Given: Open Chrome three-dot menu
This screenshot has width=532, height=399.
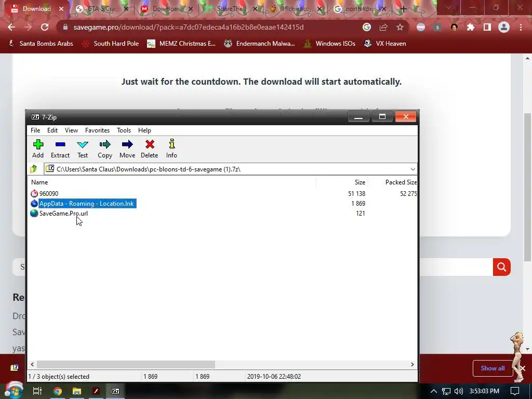Looking at the screenshot, I should 521,27.
